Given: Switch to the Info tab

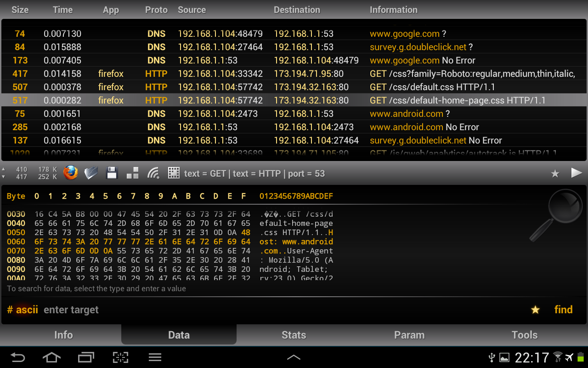Looking at the screenshot, I should click(63, 335).
